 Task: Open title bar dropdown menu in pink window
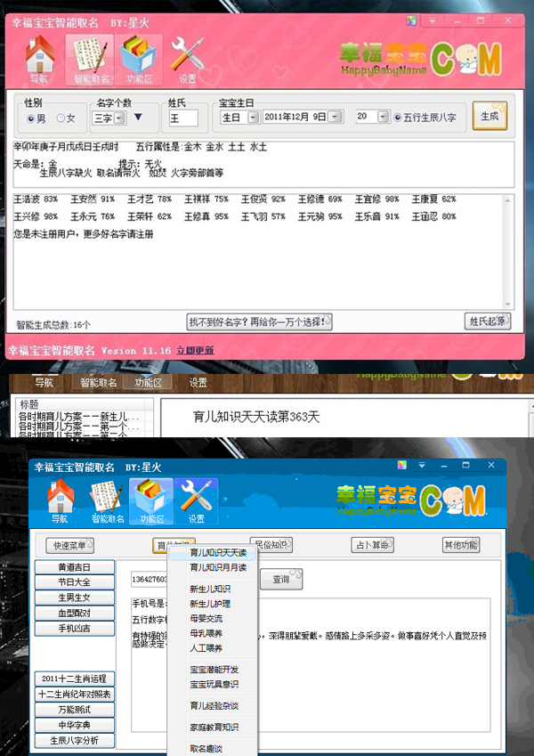click(433, 20)
